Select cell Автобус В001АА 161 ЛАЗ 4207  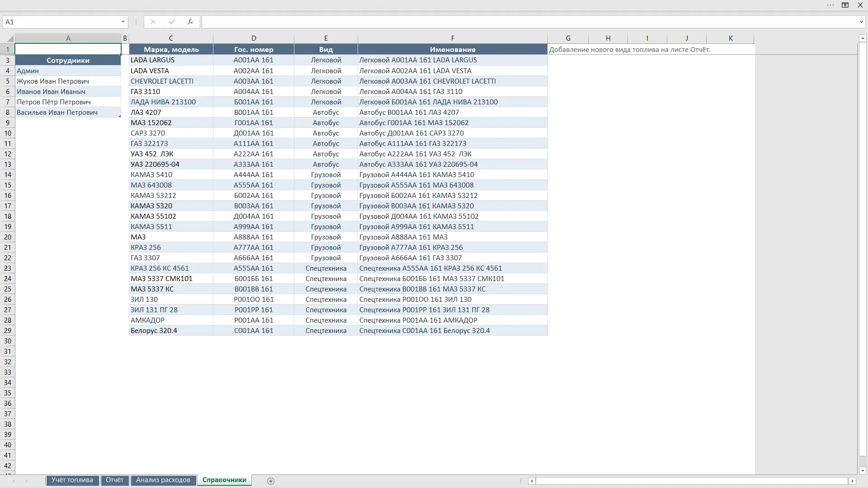(x=453, y=113)
